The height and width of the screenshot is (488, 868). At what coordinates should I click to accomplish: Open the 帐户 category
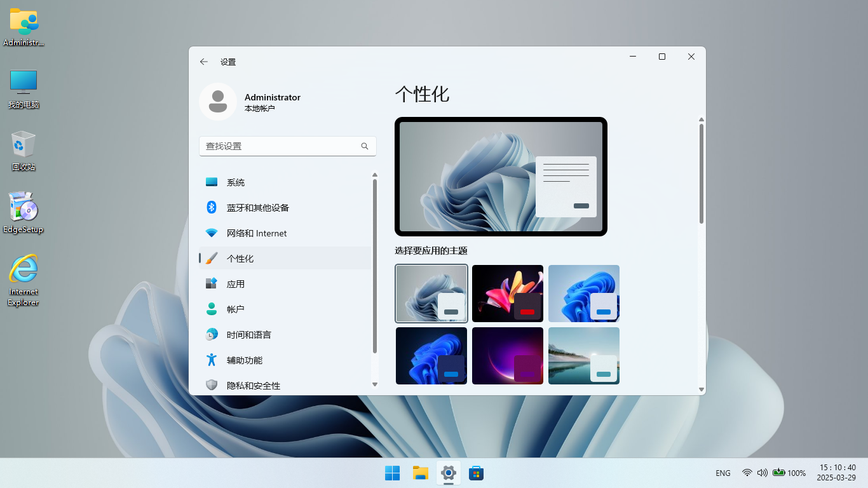[x=285, y=309]
